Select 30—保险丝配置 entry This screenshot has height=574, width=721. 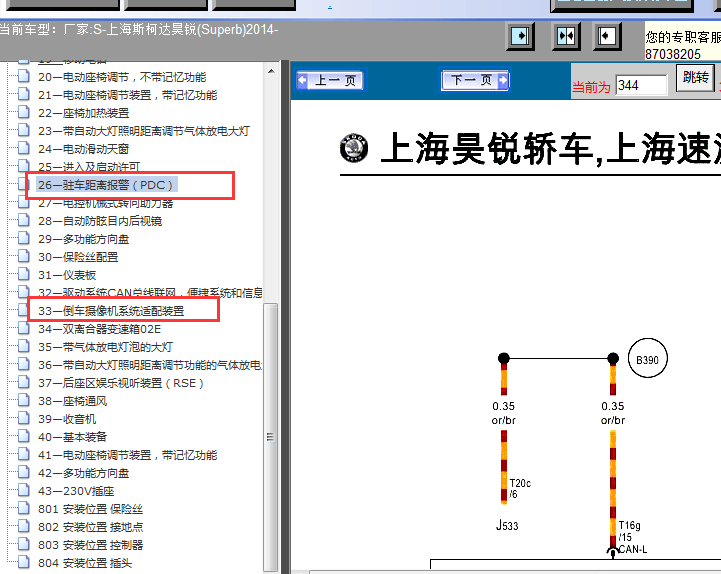[x=78, y=257]
